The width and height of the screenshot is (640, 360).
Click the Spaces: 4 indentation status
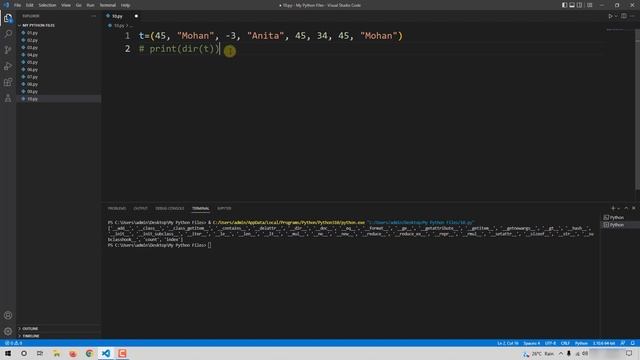click(531, 343)
